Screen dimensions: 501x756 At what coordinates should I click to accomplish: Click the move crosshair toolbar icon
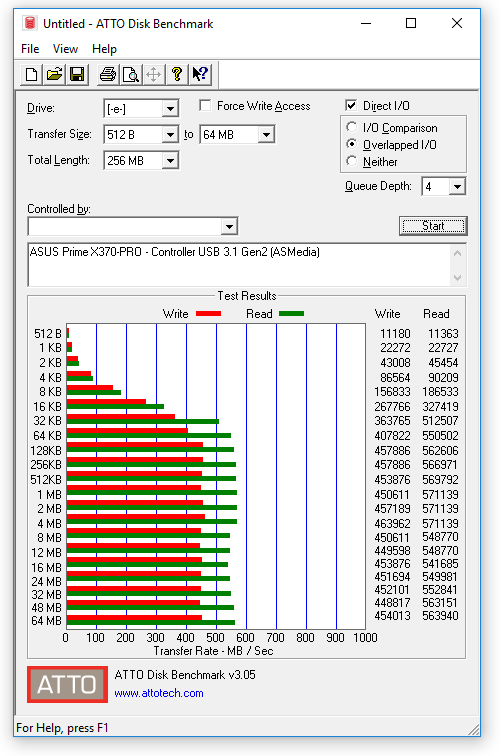(153, 74)
